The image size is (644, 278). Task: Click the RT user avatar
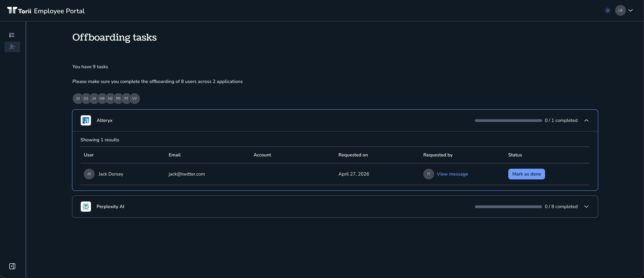point(126,99)
